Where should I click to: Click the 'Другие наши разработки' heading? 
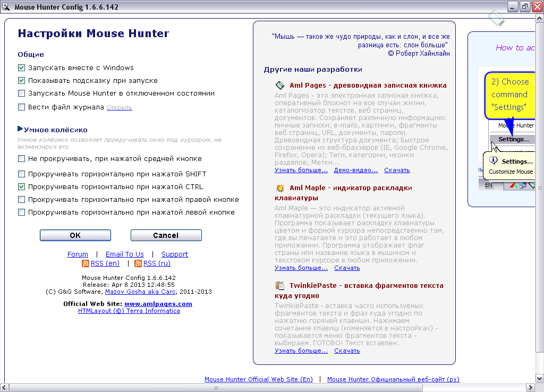tap(313, 70)
